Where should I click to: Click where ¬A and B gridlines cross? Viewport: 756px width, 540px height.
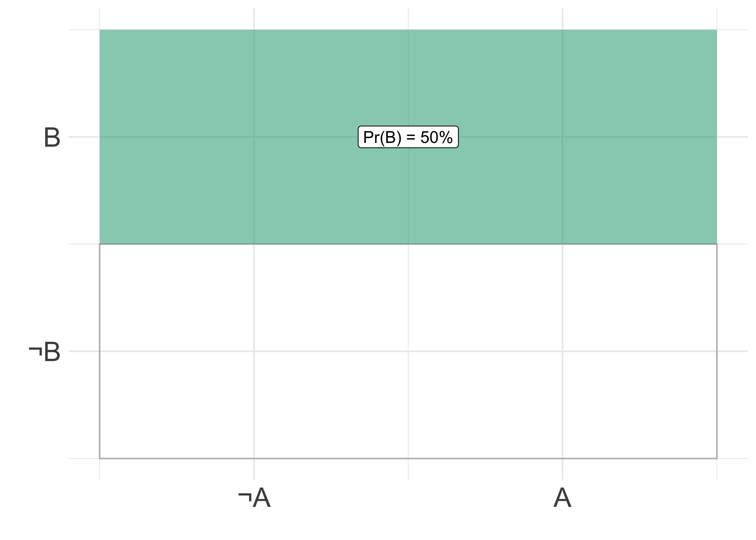click(x=254, y=137)
